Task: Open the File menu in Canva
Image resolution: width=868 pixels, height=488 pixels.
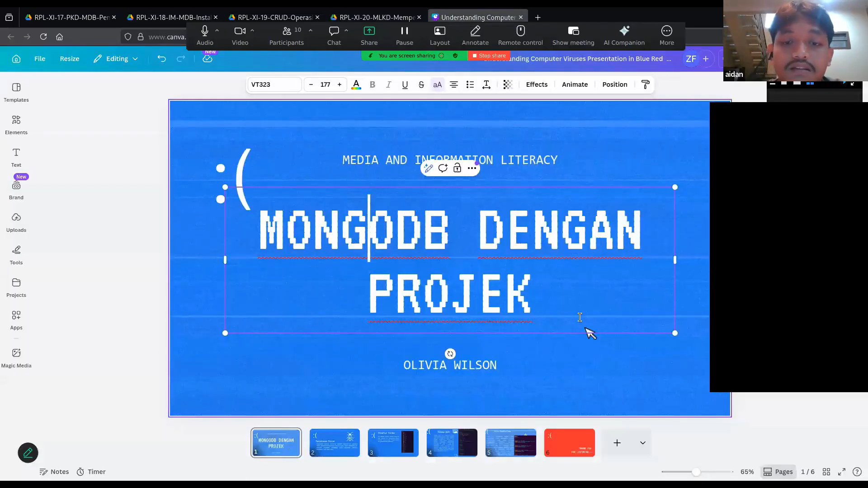Action: click(x=40, y=59)
